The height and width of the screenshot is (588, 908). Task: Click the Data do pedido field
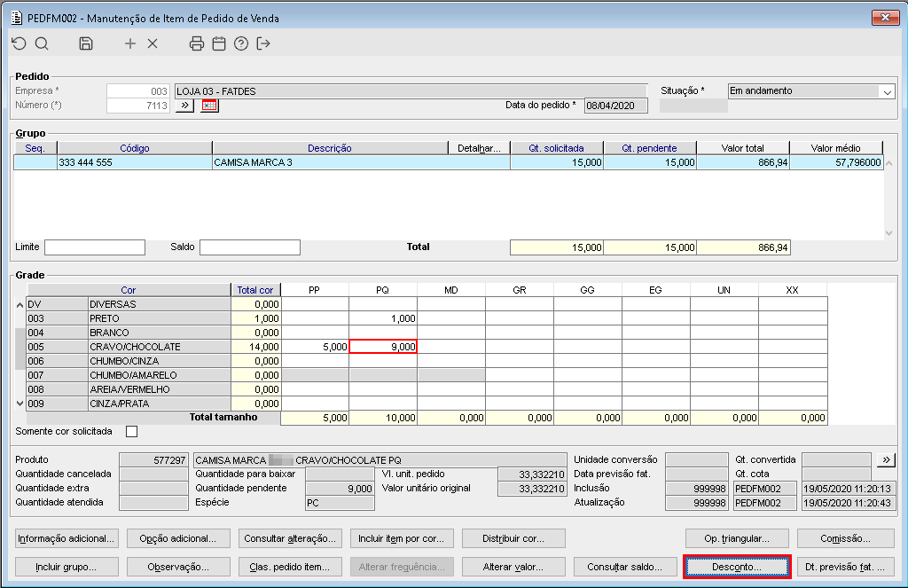[615, 106]
